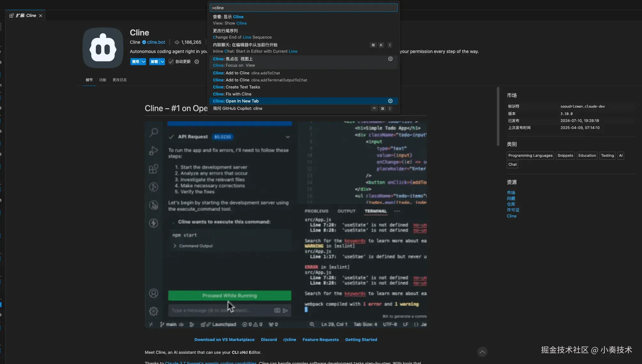Close the 扩展: Cline editor tab

41,16
